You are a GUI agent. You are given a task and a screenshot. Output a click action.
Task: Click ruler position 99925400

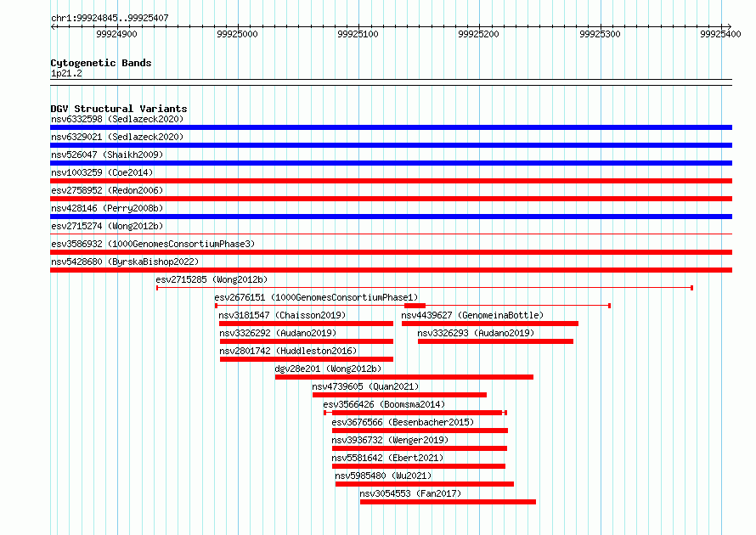pos(720,34)
